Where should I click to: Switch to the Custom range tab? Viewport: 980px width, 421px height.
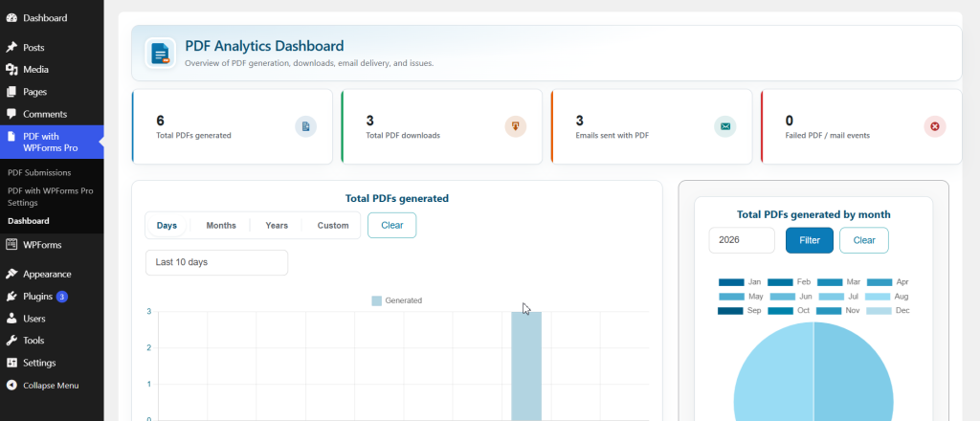point(332,226)
